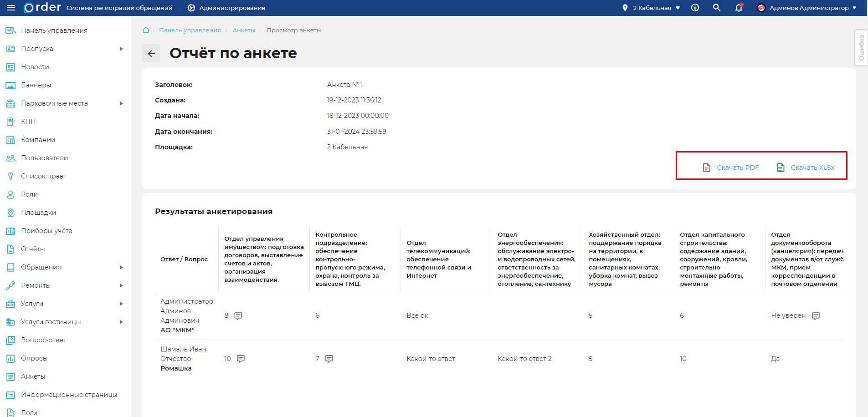The width and height of the screenshot is (868, 417).
Task: Download report via Скачать PDF
Action: coord(731,168)
